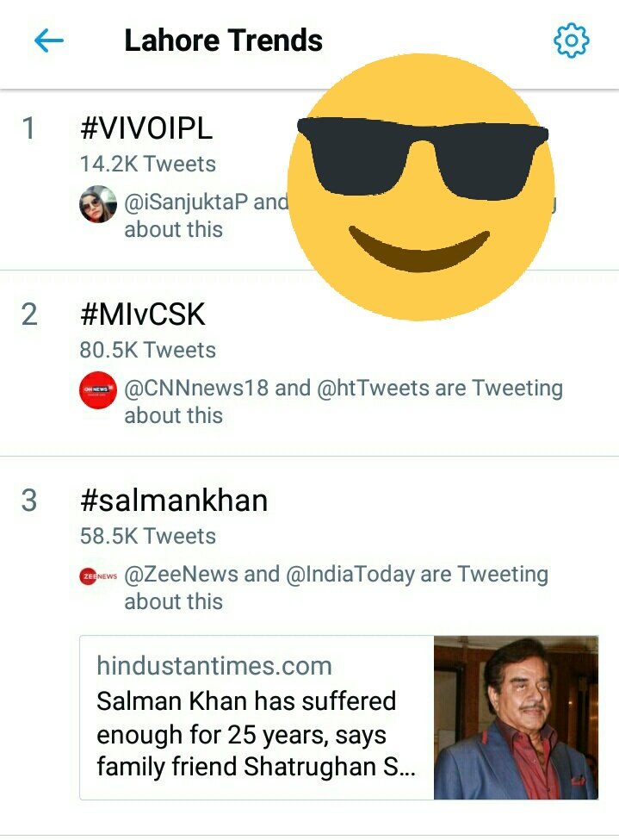
Task: Tap the 80.5K Tweets count
Action: (x=148, y=350)
